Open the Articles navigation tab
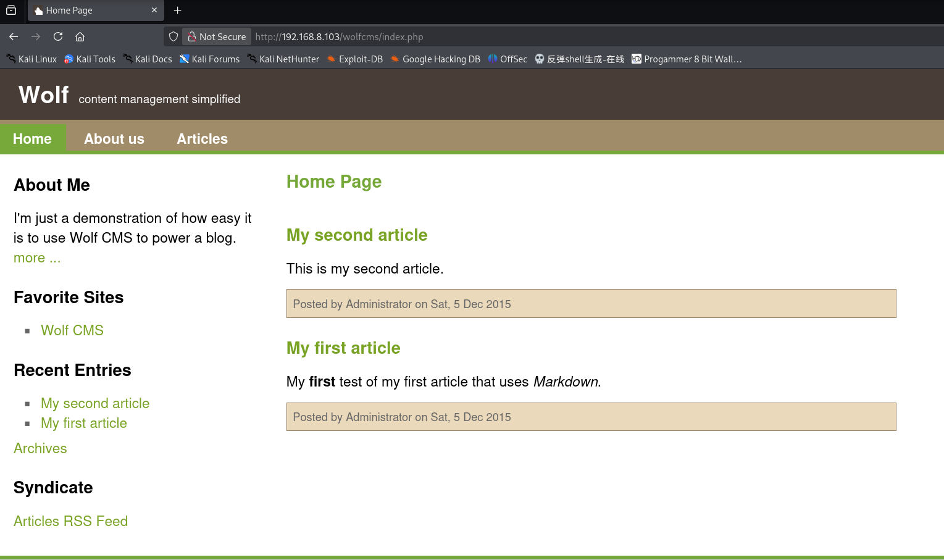Screen dimensions: 944x560 203,139
